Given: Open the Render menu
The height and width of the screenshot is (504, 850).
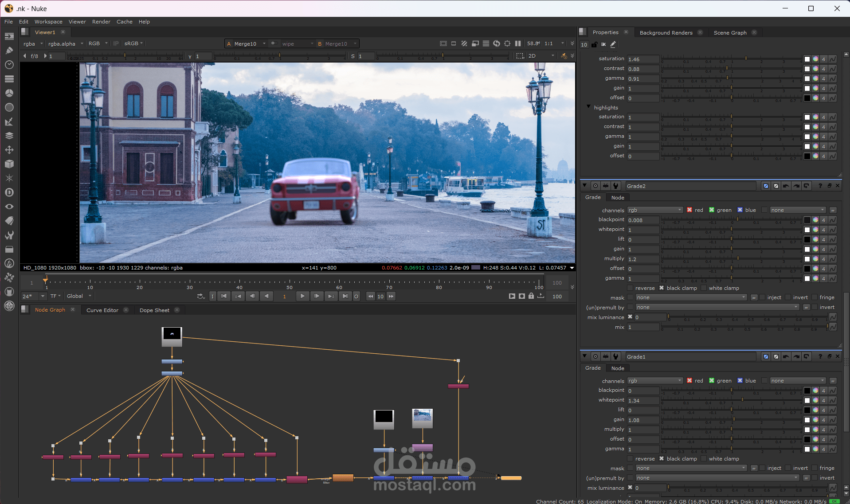Looking at the screenshot, I should pyautogui.click(x=101, y=22).
